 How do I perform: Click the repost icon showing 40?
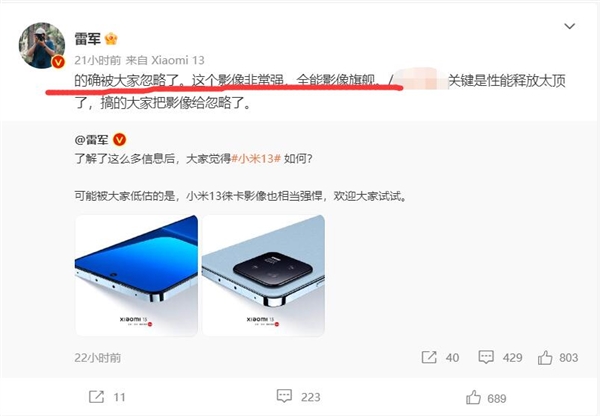coord(429,357)
